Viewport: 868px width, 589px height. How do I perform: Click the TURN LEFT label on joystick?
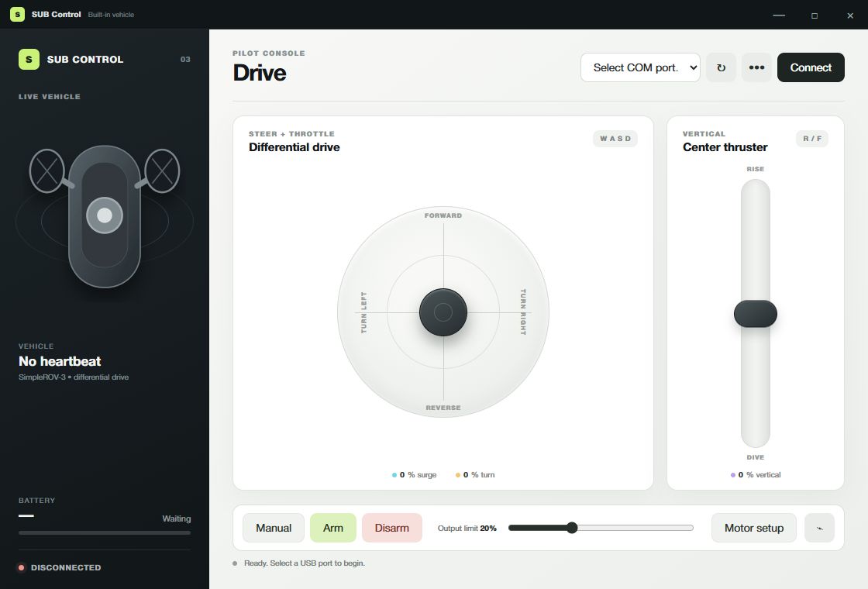363,312
